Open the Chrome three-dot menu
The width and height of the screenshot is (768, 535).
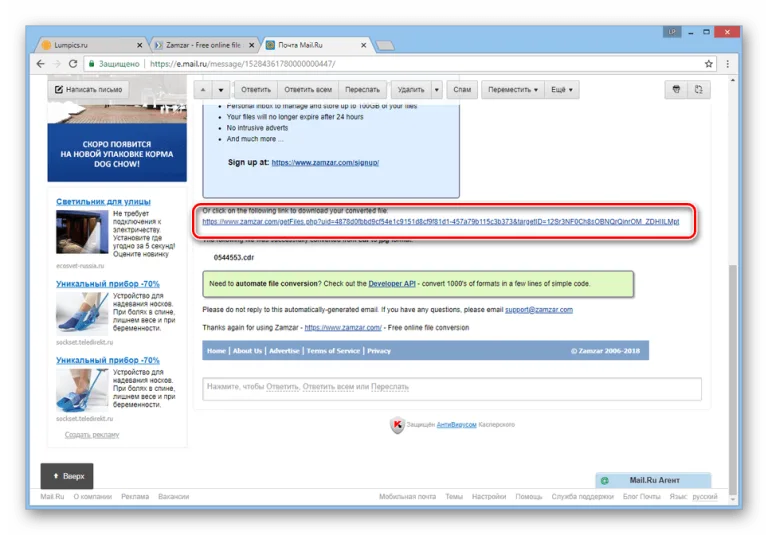(x=727, y=64)
